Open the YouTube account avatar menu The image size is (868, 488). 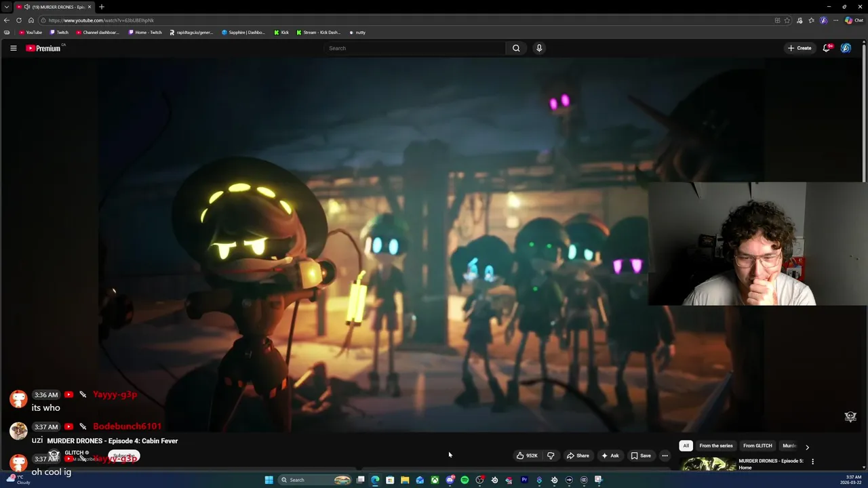pyautogui.click(x=846, y=48)
